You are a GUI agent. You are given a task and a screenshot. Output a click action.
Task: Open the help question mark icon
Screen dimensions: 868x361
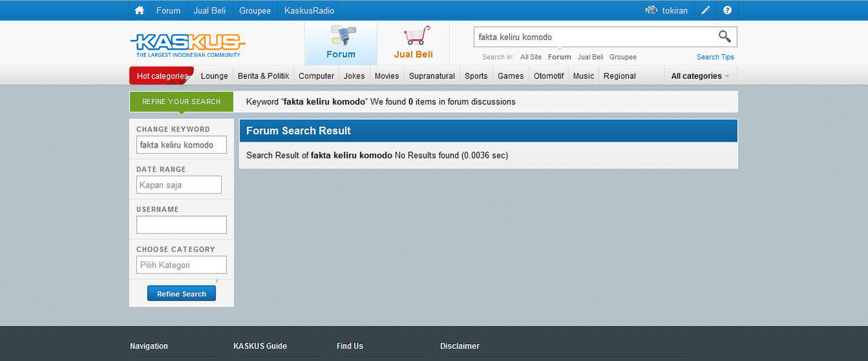click(728, 10)
